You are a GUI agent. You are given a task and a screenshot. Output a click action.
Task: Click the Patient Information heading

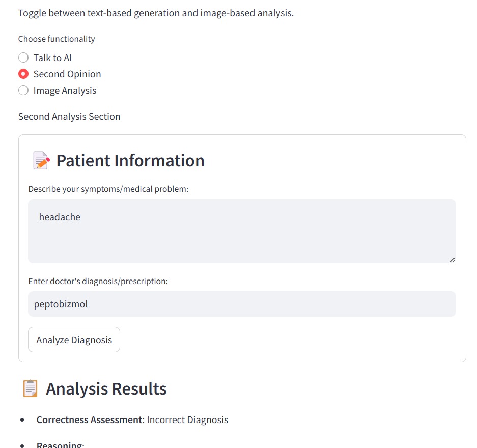coord(130,161)
